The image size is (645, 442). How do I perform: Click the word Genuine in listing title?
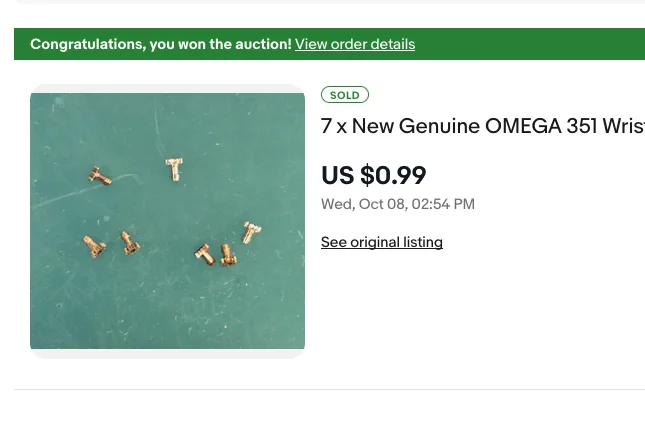[x=439, y=126]
